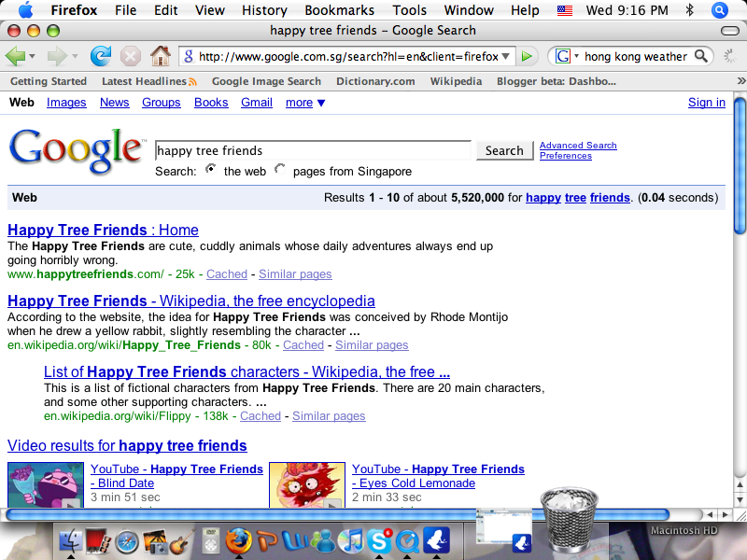Open the File menu
Image resolution: width=747 pixels, height=560 pixels.
pos(126,10)
